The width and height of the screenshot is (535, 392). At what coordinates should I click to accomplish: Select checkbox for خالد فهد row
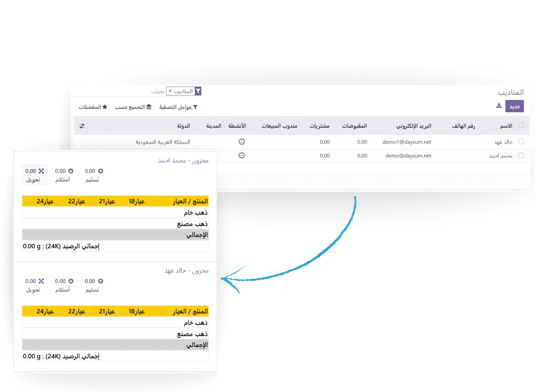point(521,141)
